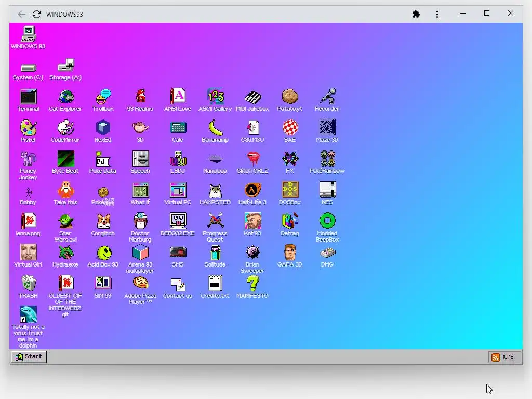Open Byte Beat icon

[x=66, y=159]
